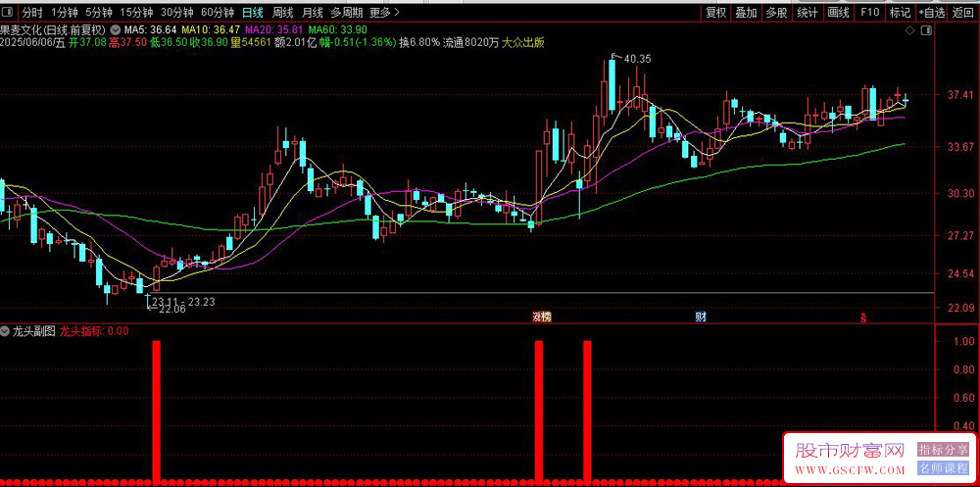This screenshot has width=980, height=487.
Task: Open the dropdown beside 龙头副图 indicator
Action: 5,331
